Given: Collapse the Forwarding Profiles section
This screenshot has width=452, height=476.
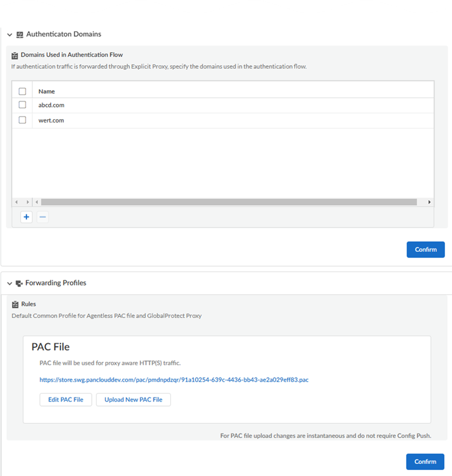Looking at the screenshot, I should pyautogui.click(x=10, y=283).
